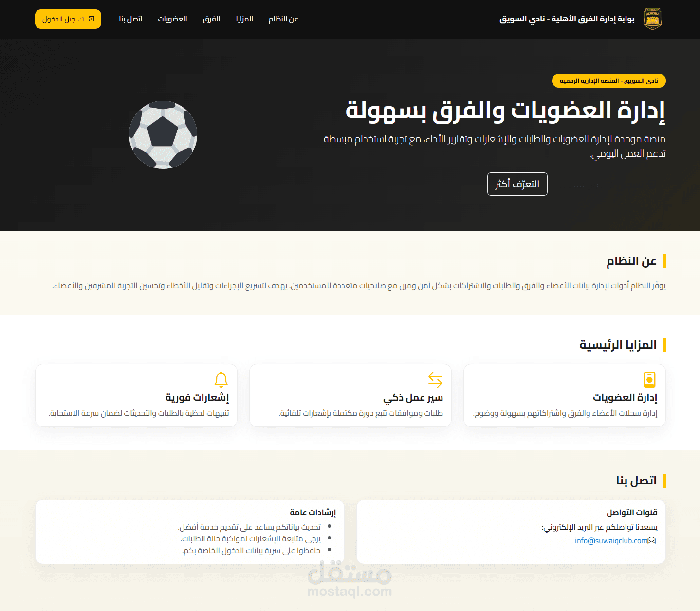700x611 pixels.
Task: Click the تسجيل الدخول login button
Action: click(x=68, y=19)
